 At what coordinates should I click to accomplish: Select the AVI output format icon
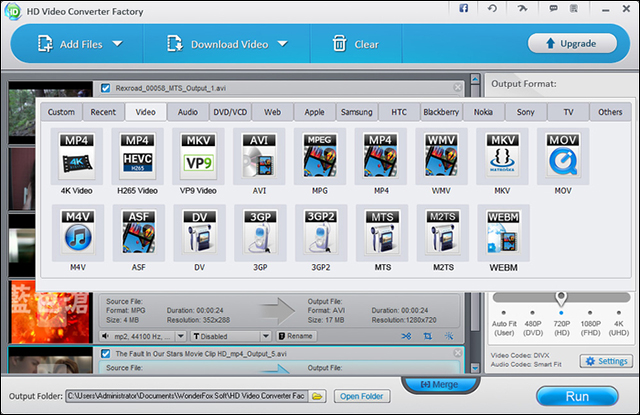click(259, 156)
